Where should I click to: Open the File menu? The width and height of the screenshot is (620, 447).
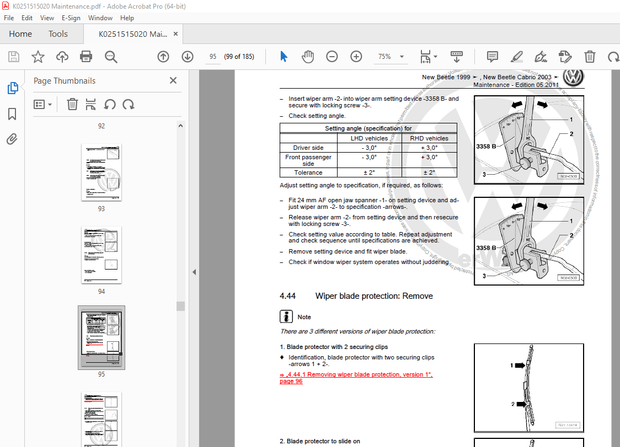click(x=9, y=18)
